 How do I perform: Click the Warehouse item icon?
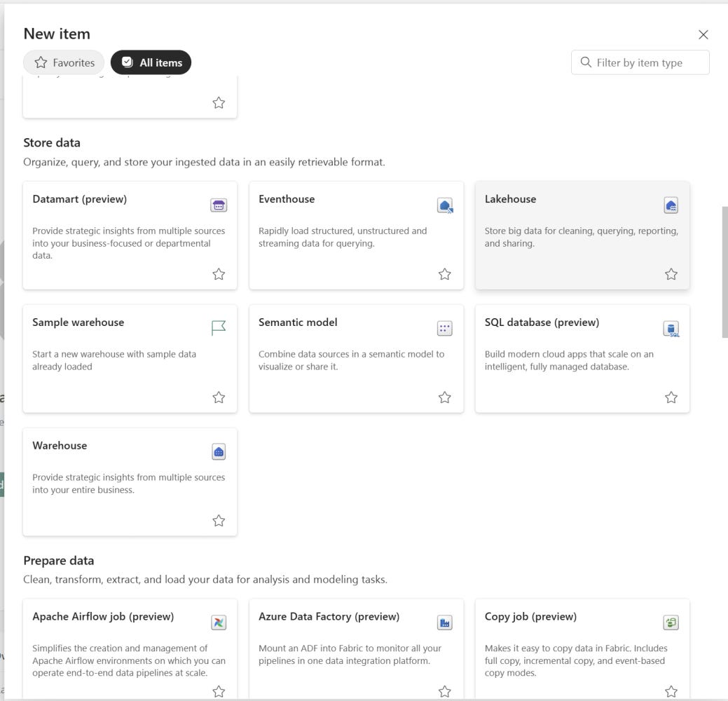pos(219,451)
